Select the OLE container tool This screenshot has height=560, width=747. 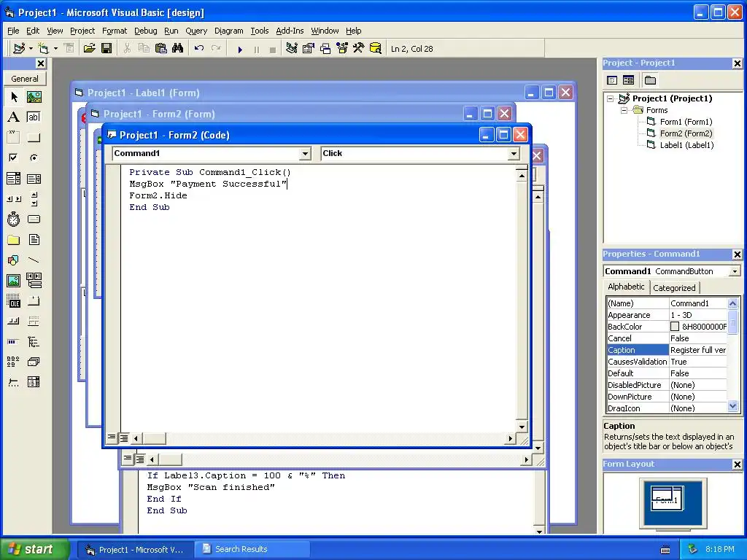[x=14, y=301]
